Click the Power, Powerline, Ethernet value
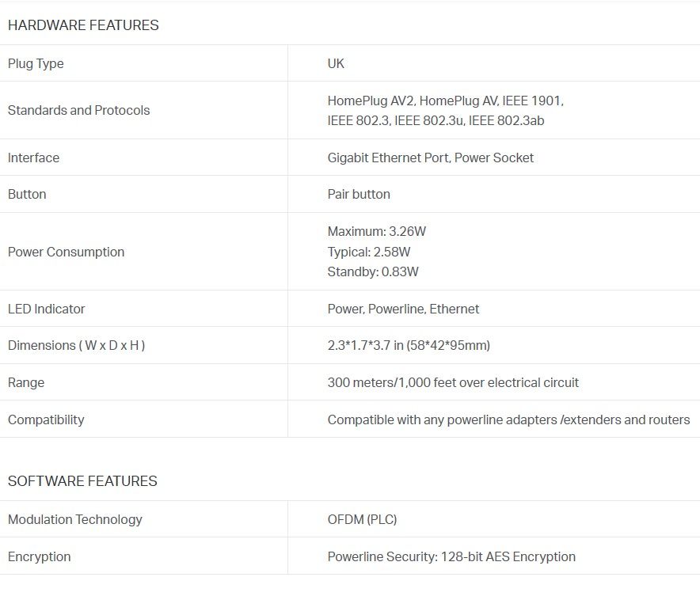Screen dimensions: 700x596 click(403, 309)
